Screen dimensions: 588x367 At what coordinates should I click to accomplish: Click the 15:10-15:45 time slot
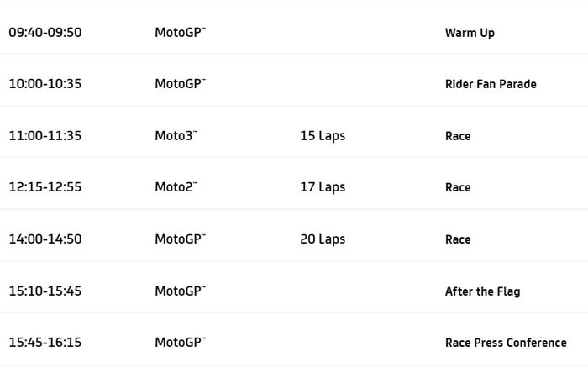coord(45,291)
